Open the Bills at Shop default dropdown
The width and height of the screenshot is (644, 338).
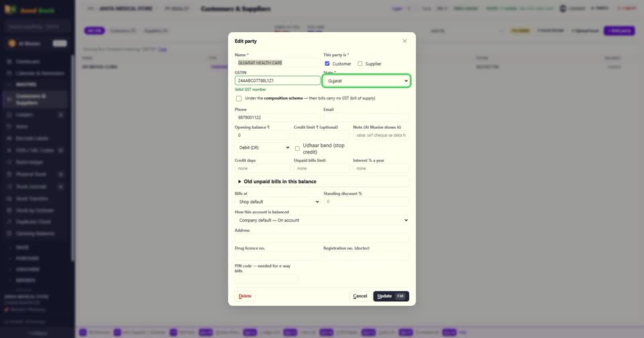(x=277, y=202)
